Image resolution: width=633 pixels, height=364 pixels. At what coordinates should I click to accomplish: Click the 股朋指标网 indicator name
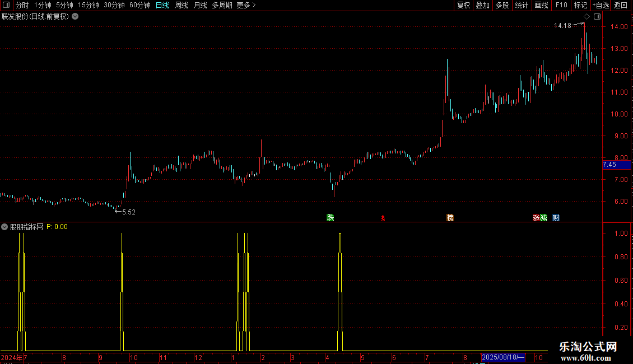27,227
